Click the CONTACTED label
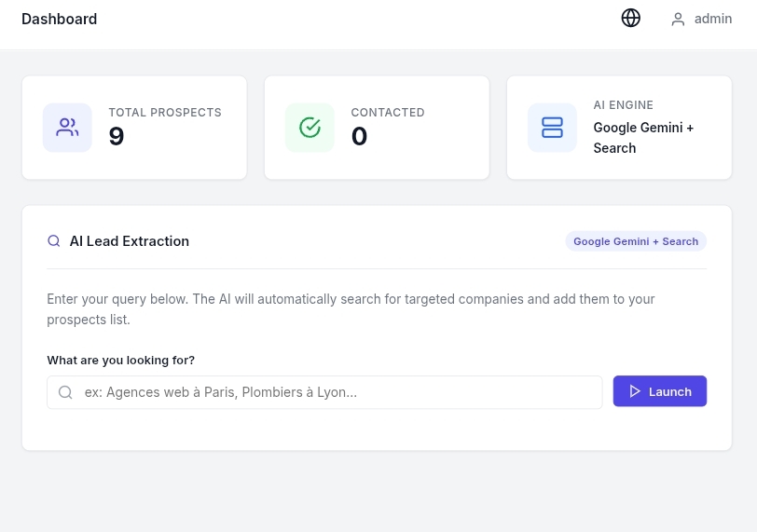This screenshot has width=757, height=532. (388, 113)
